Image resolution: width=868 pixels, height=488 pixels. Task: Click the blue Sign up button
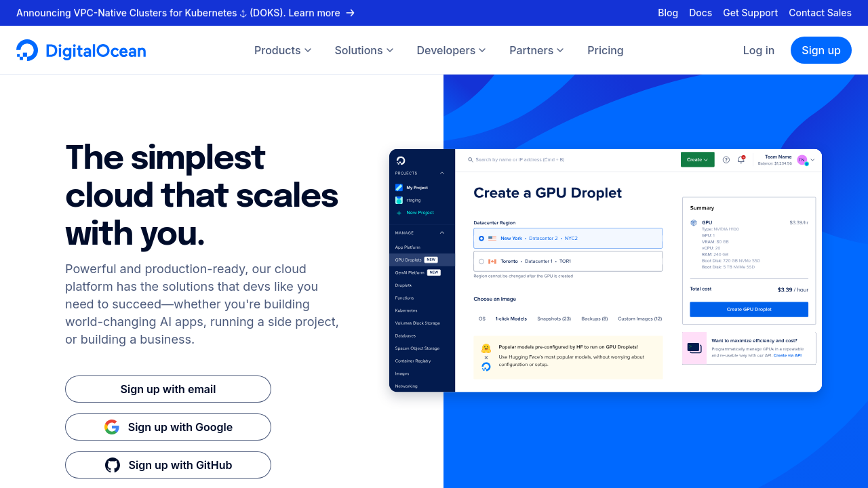821,50
